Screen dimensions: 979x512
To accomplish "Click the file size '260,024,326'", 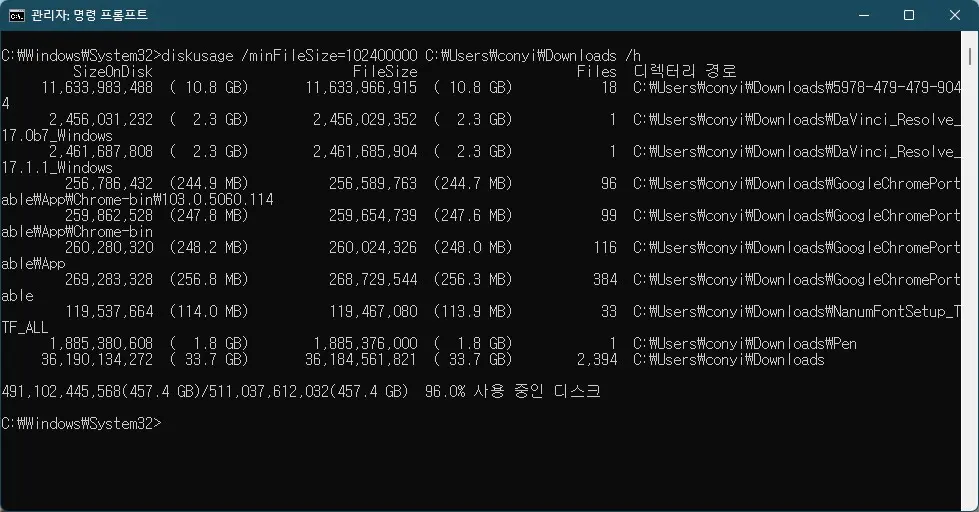I will [x=373, y=248].
